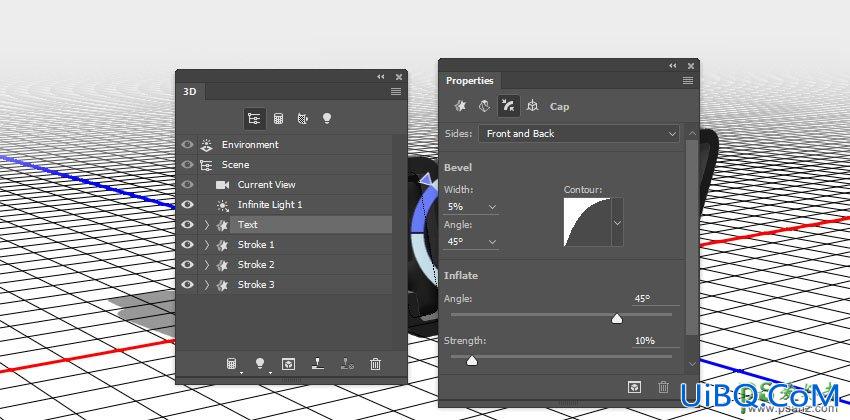Filter 3D panel by meshes
The image size is (850, 420).
[x=278, y=118]
